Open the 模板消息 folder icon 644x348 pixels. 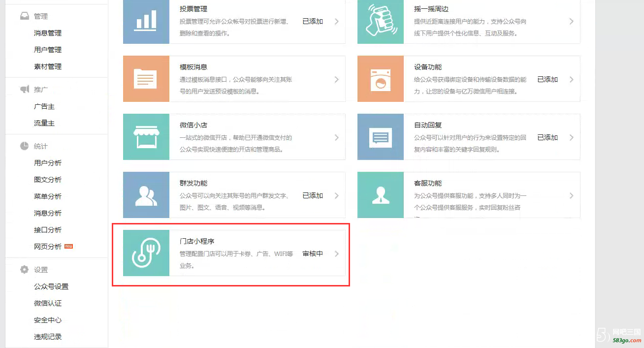[146, 79]
